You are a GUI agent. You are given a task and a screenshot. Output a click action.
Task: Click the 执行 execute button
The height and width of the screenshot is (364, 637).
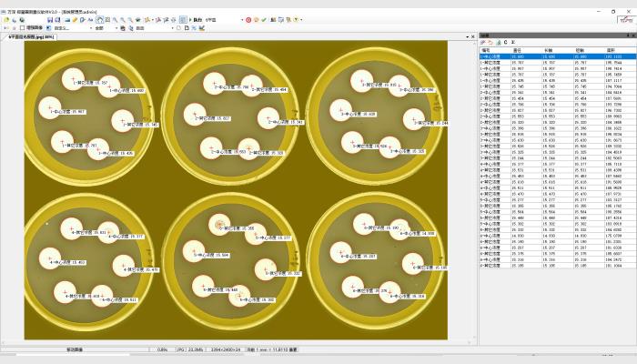click(x=195, y=19)
